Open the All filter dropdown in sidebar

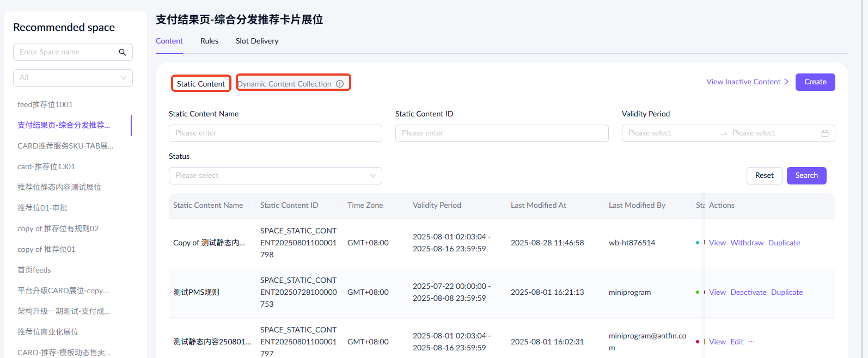[x=73, y=78]
